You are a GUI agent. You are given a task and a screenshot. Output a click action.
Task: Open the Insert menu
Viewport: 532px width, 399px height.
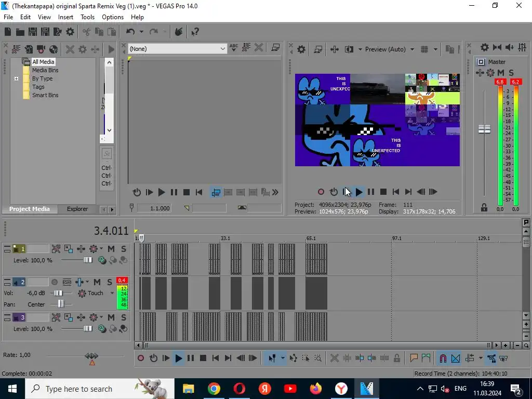[65, 17]
